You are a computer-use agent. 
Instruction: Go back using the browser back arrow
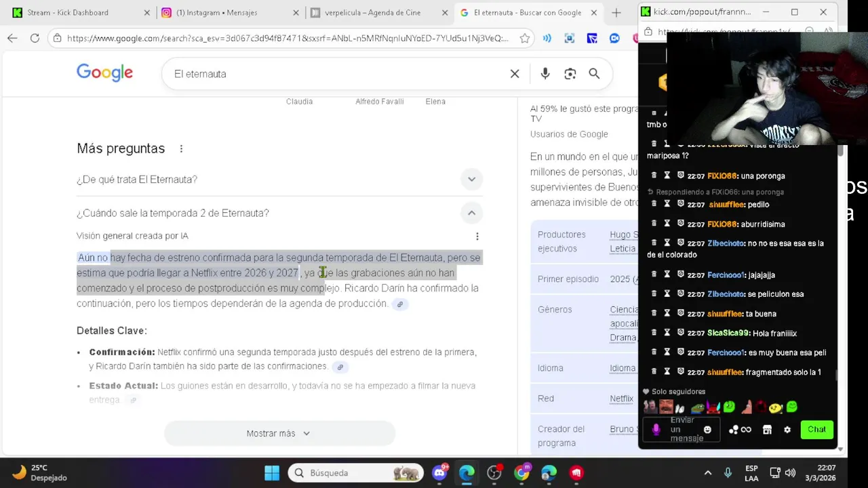point(12,39)
